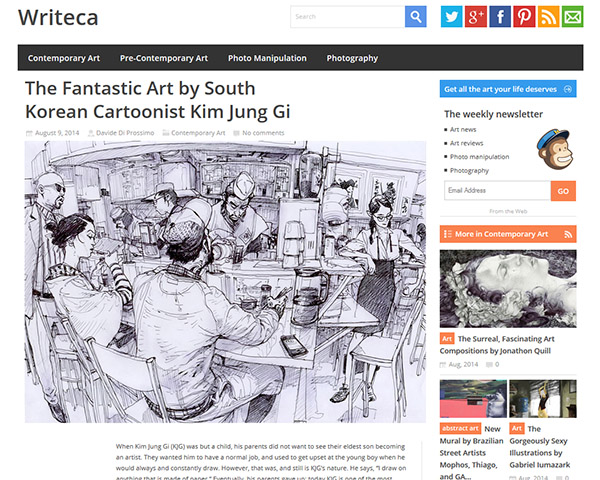
Task: Open the Pinterest icon
Action: point(524,16)
